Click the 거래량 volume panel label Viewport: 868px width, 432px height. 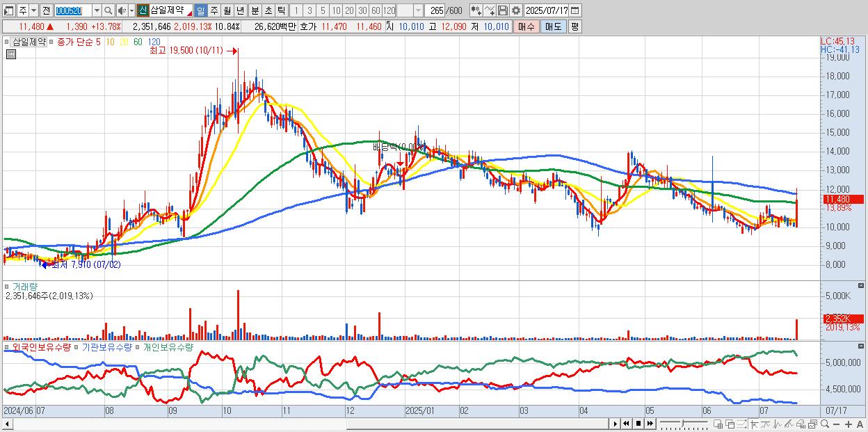(24, 286)
